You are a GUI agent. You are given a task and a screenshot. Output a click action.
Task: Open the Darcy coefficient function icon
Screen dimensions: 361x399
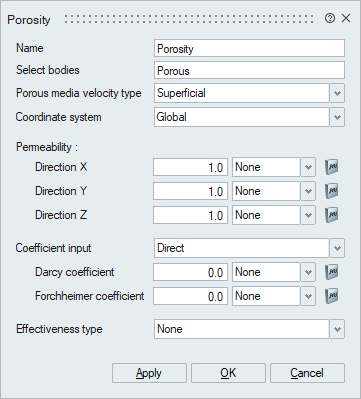tap(332, 272)
